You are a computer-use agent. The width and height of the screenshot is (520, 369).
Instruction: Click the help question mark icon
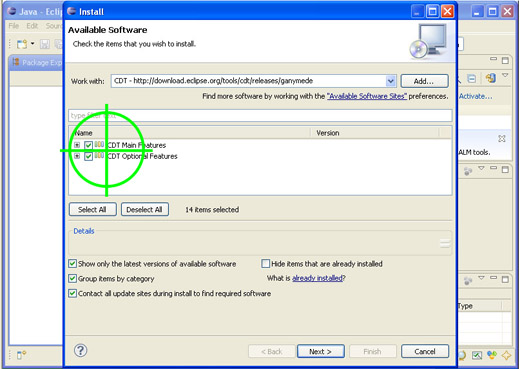80,350
